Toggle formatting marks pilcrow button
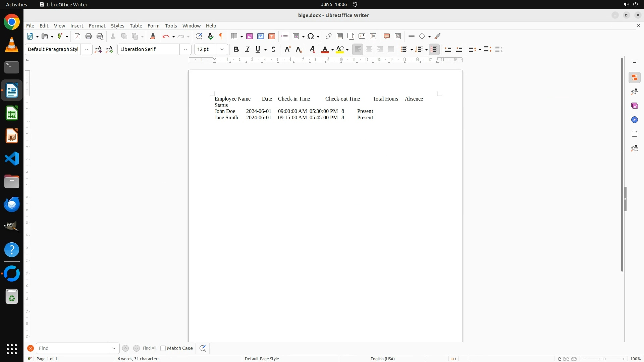This screenshot has width=644, height=362. (221, 36)
